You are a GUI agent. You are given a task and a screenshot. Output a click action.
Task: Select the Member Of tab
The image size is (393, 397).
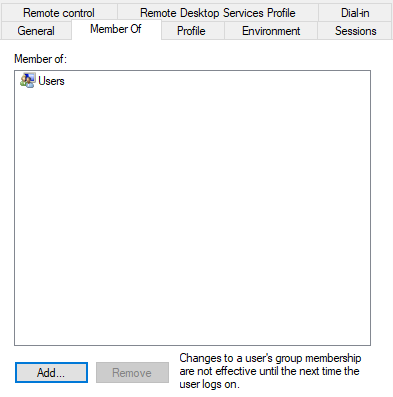click(x=116, y=29)
